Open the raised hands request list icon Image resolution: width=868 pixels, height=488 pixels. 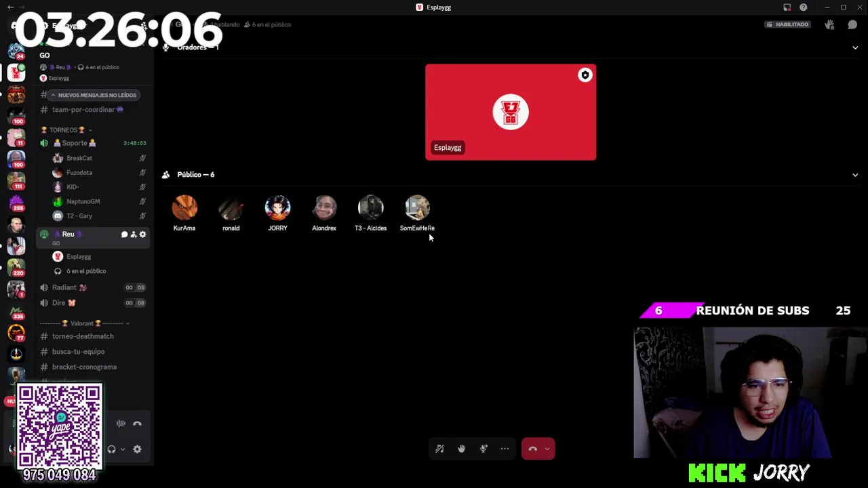point(829,24)
